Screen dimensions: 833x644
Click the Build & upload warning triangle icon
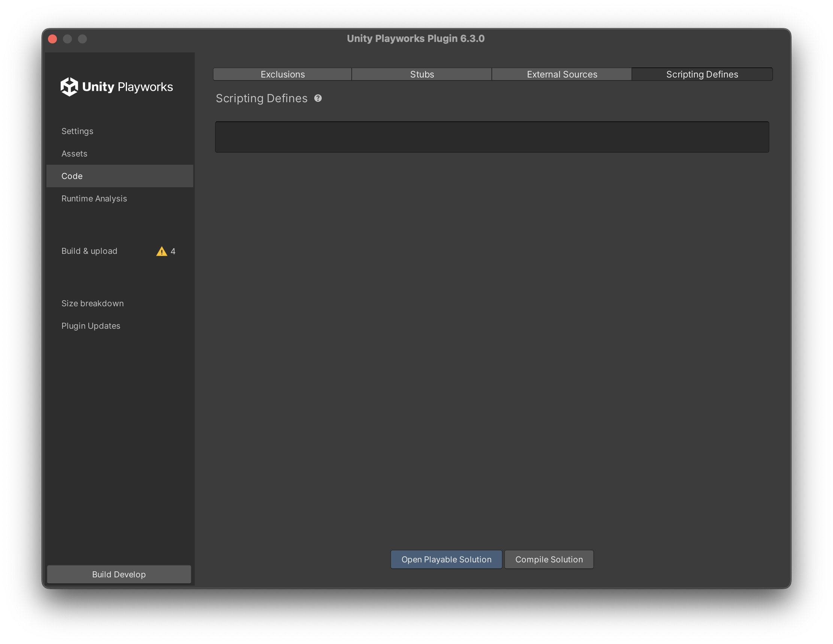click(162, 251)
